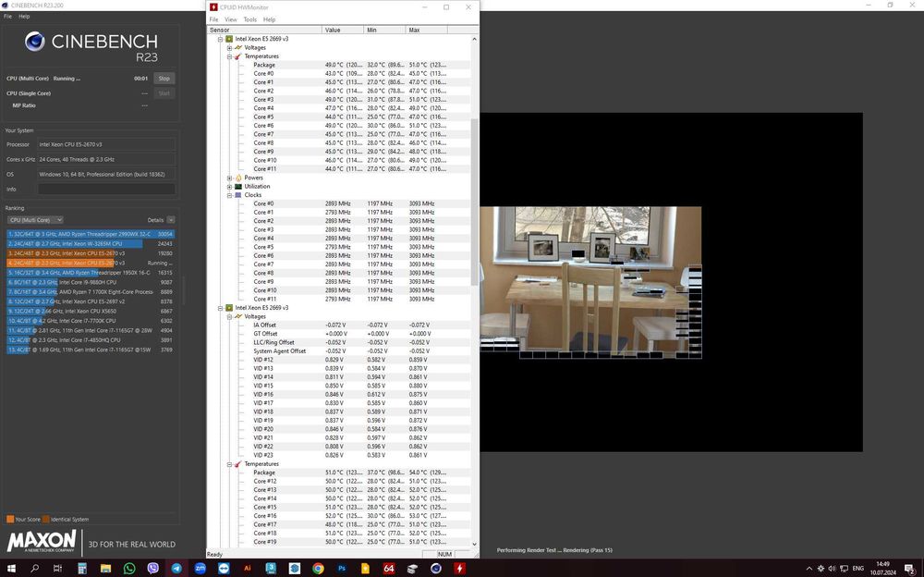This screenshot has width=924, height=577.
Task: Collapse second Intel Xeon E5 2669 v3 node
Action: click(x=221, y=308)
